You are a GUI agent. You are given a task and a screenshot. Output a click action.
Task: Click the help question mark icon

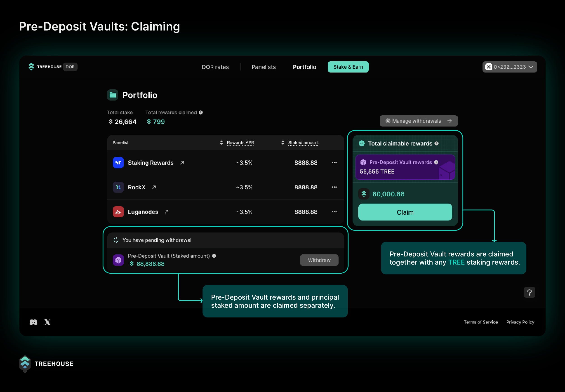point(529,292)
